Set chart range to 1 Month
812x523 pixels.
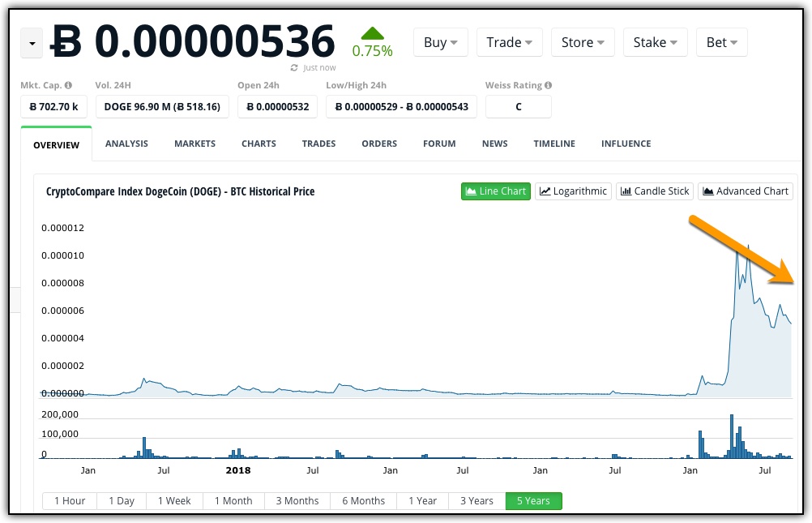pyautogui.click(x=233, y=501)
